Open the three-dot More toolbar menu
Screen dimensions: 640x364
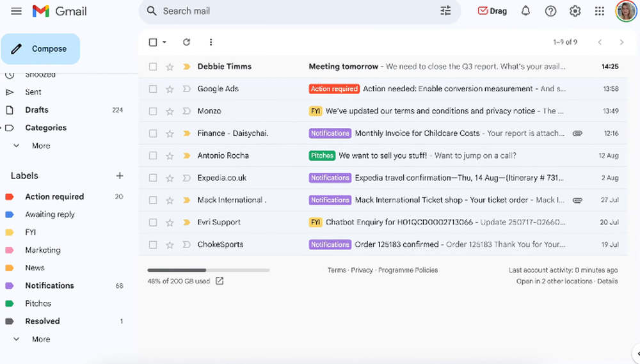pos(211,42)
